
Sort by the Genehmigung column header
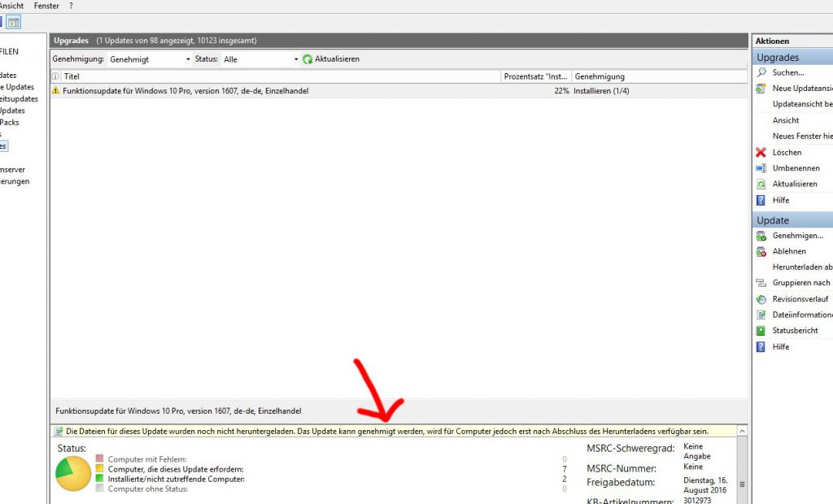pos(659,76)
